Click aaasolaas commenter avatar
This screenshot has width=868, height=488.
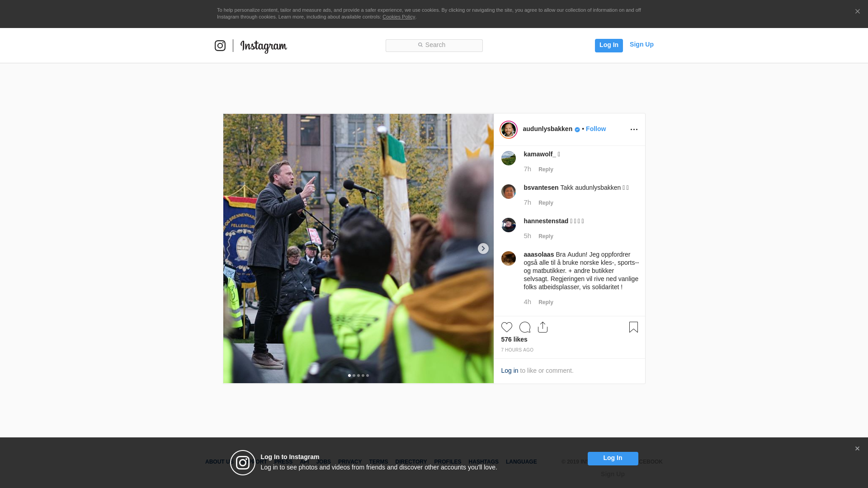[508, 258]
